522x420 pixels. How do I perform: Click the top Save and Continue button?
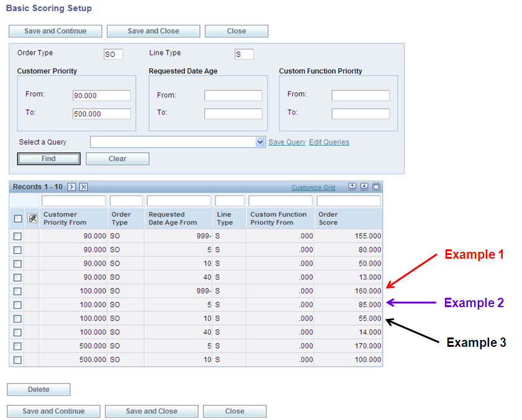pyautogui.click(x=55, y=31)
